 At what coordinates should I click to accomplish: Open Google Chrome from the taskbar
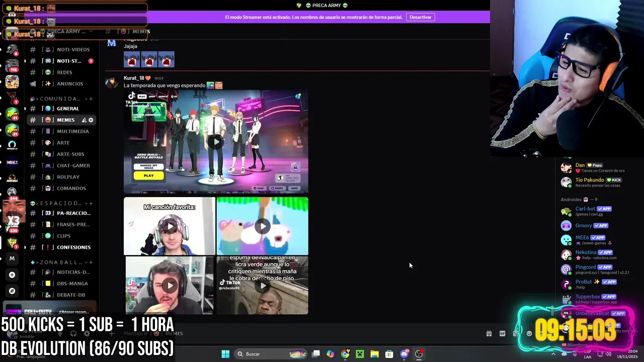[x=345, y=354]
